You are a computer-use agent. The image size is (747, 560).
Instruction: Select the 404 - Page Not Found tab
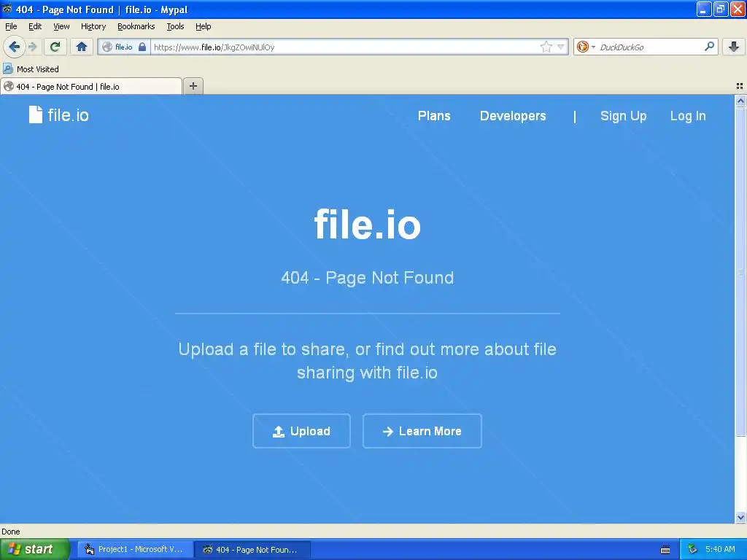91,86
